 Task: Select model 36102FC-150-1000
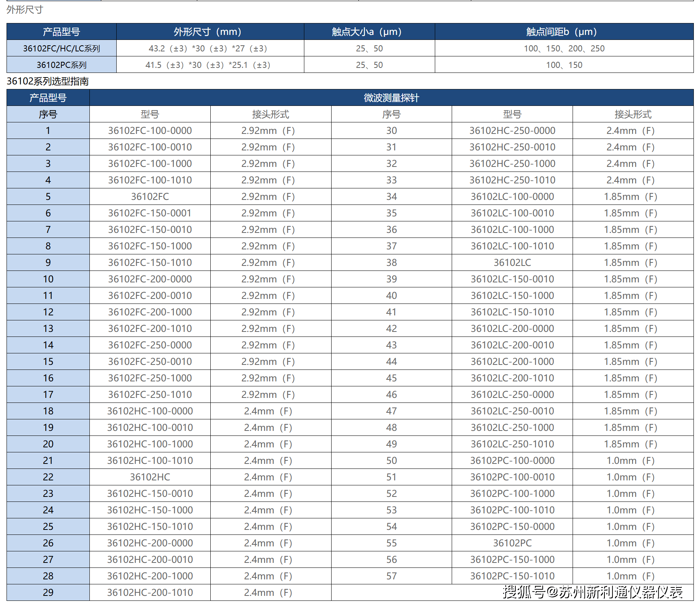coord(150,246)
